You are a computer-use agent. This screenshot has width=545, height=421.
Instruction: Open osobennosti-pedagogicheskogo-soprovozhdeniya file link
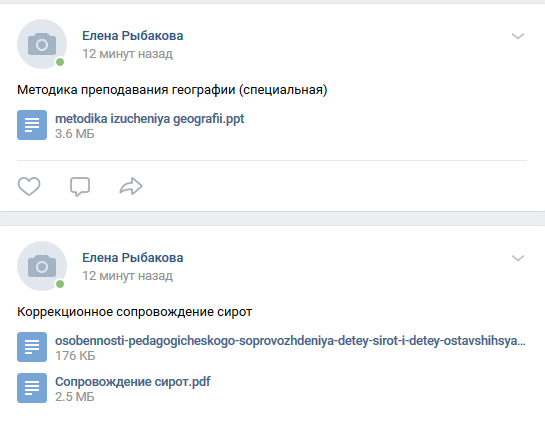click(x=290, y=341)
